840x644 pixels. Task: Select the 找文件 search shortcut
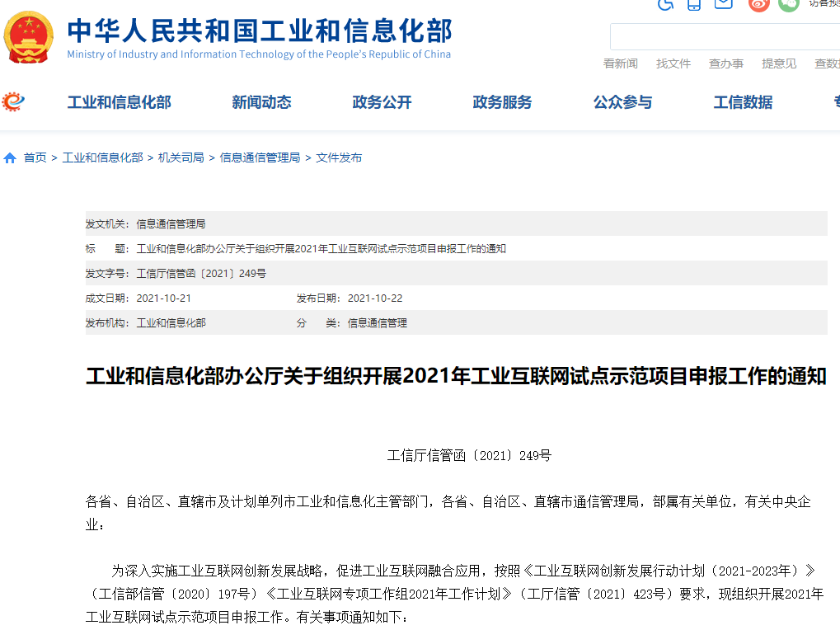[673, 63]
